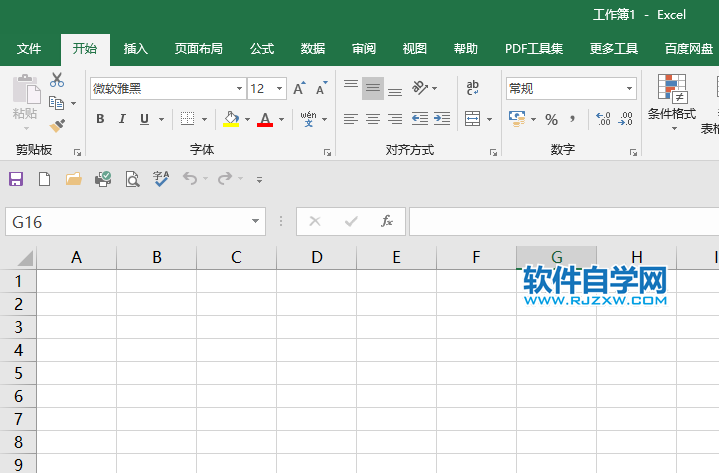Open Customize Quick Access Toolbar dropdown
Viewport: 719px width, 473px height.
pyautogui.click(x=260, y=180)
